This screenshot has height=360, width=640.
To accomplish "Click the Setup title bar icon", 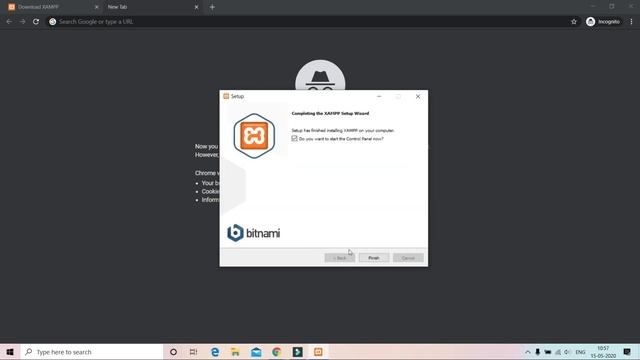I will [226, 96].
